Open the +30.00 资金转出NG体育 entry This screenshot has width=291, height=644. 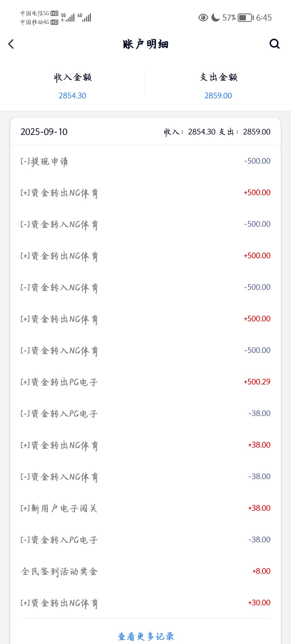click(x=145, y=603)
